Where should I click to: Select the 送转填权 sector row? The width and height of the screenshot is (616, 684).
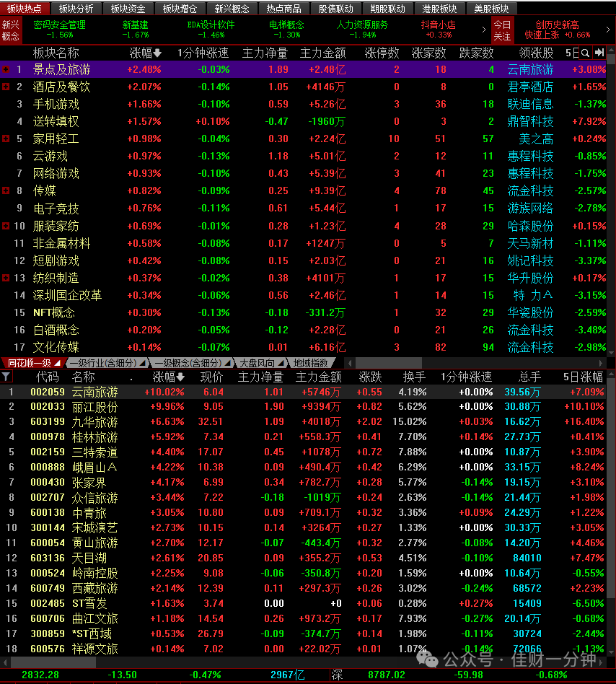tap(303, 122)
